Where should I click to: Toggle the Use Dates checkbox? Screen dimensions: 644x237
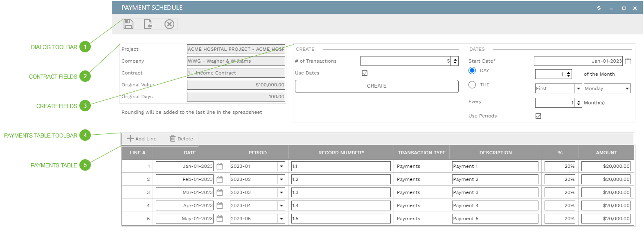(365, 73)
